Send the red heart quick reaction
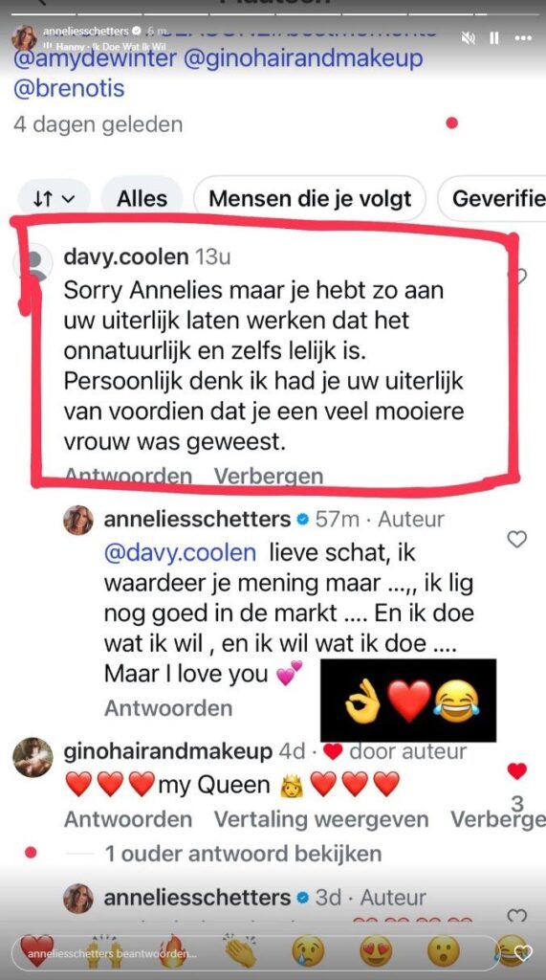Screen dimensions: 546x980 point(36,950)
